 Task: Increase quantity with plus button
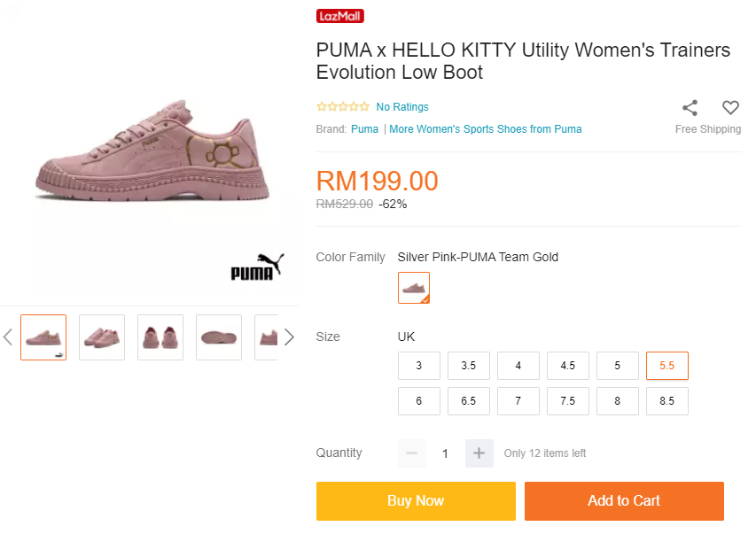pyautogui.click(x=479, y=453)
